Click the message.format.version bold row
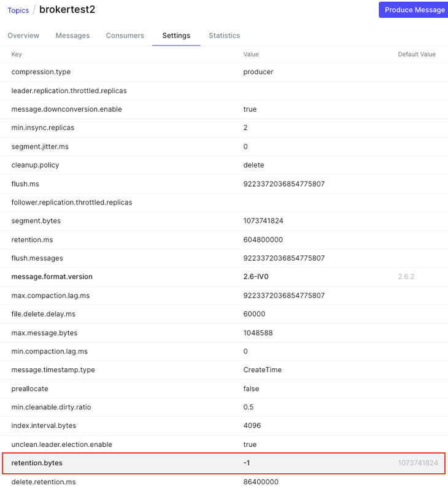The image size is (448, 491). (x=224, y=276)
